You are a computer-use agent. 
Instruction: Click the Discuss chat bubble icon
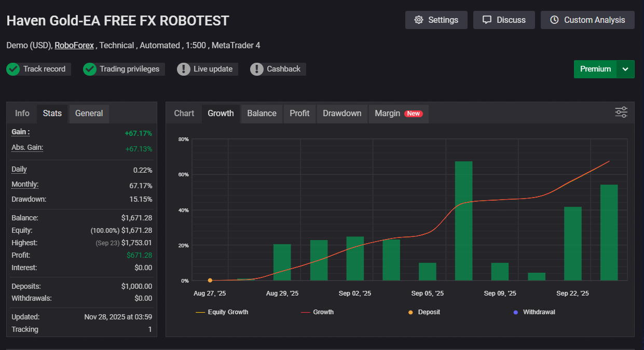pyautogui.click(x=487, y=20)
